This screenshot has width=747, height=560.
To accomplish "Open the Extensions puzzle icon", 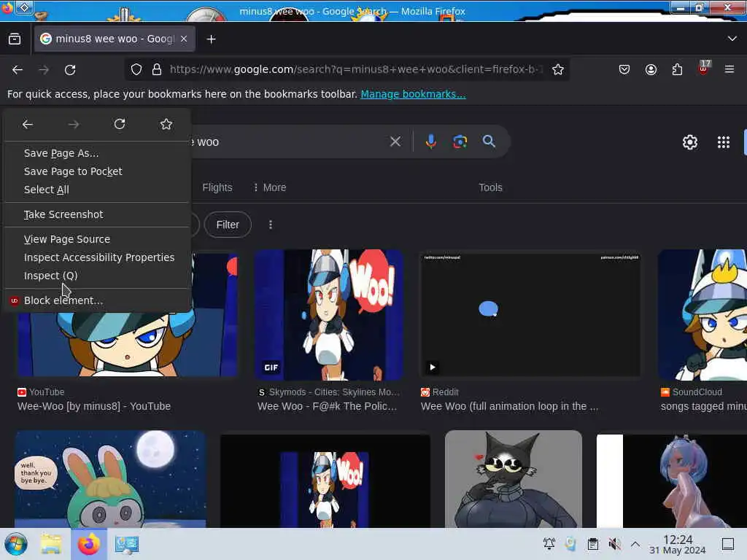I will 677,69.
